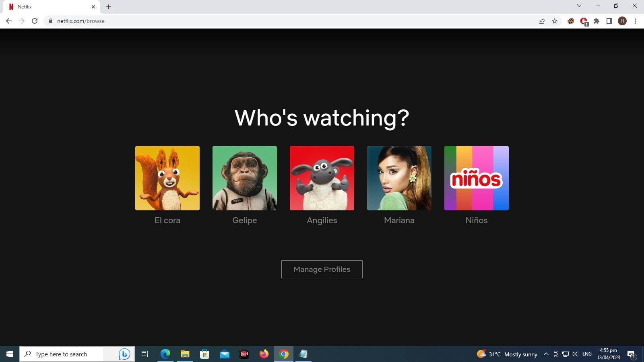The image size is (644, 362).
Task: Go back to the previous page
Action: coord(9,21)
